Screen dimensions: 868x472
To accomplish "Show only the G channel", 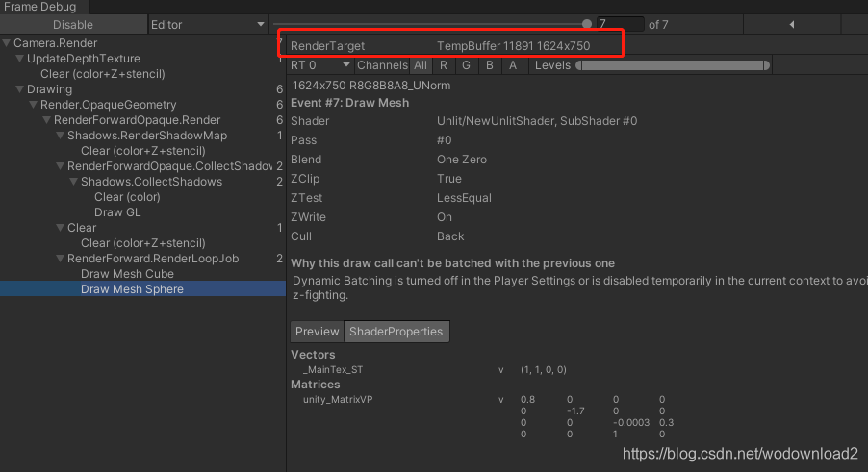I will tap(466, 65).
